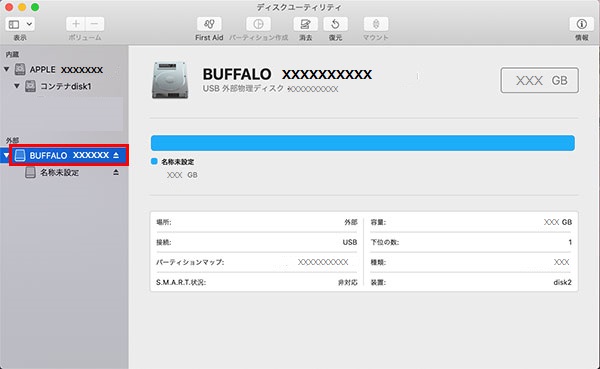
Task: Open the Info (情報) panel icon
Action: [x=581, y=24]
